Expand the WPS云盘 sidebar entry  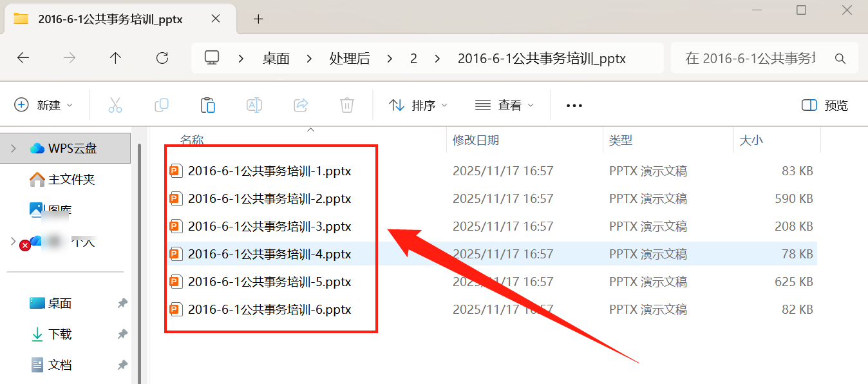click(13, 148)
